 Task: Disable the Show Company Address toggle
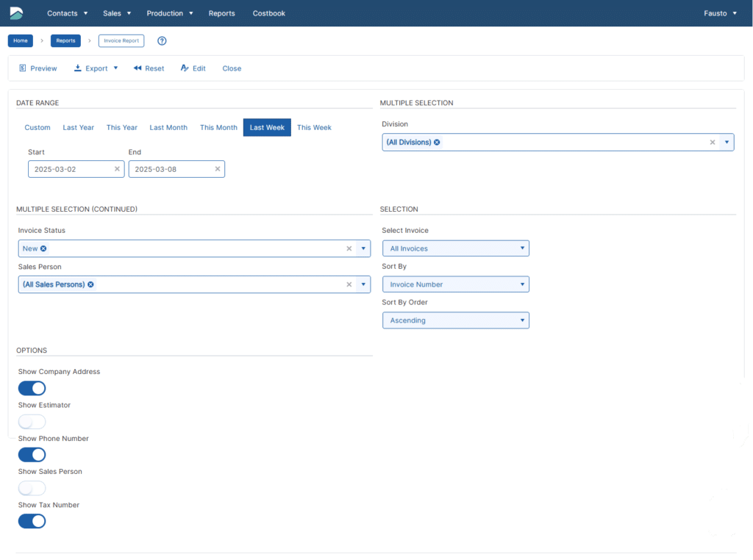tap(32, 388)
